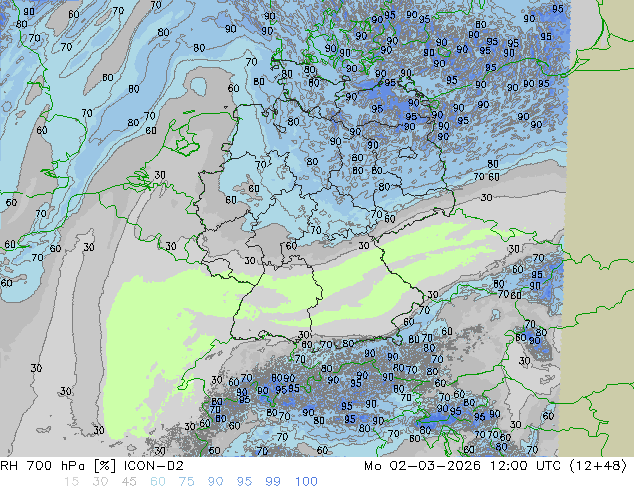Click the date 'Mo 02-03-2026' text
Screen dimensions: 634x490
pyautogui.click(x=422, y=466)
